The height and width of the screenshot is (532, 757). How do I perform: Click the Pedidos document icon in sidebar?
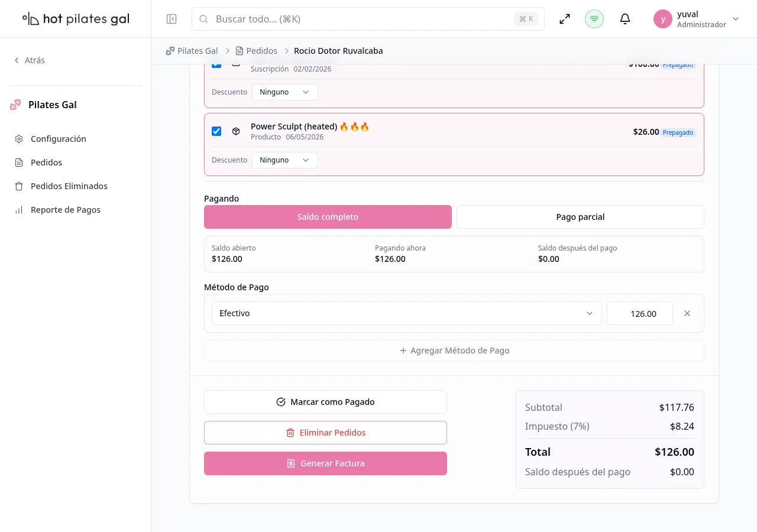tap(19, 163)
